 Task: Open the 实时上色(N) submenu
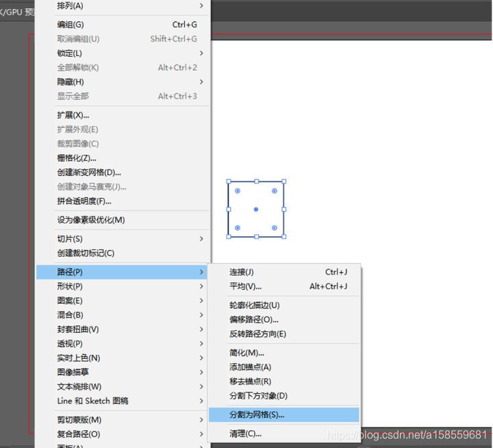click(x=122, y=358)
